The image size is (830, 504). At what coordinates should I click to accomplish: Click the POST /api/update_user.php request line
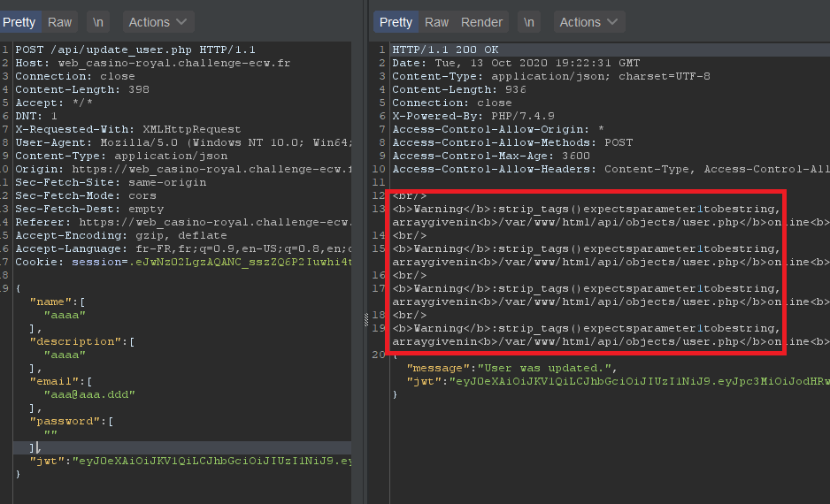[x=135, y=50]
